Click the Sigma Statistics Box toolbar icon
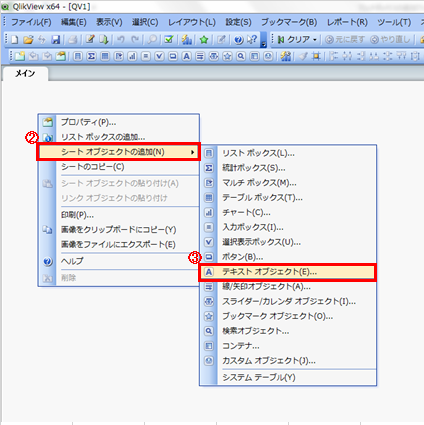Screen dimensions: 424x425 91,56
